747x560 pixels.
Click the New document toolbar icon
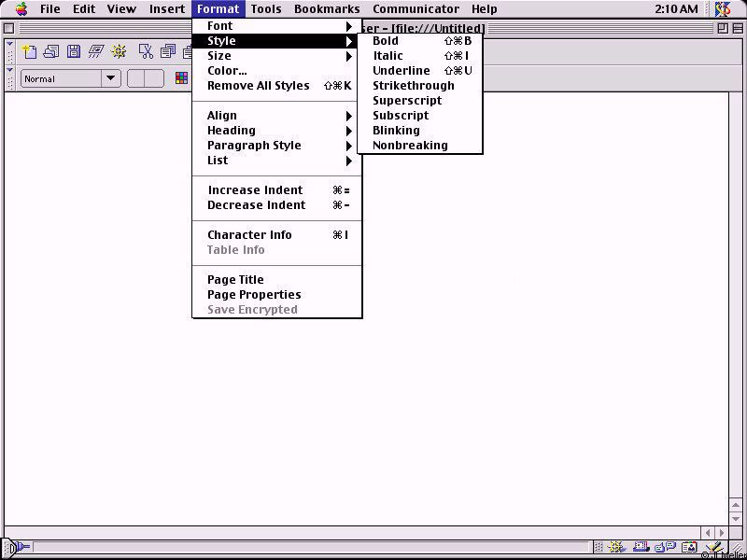pos(30,51)
